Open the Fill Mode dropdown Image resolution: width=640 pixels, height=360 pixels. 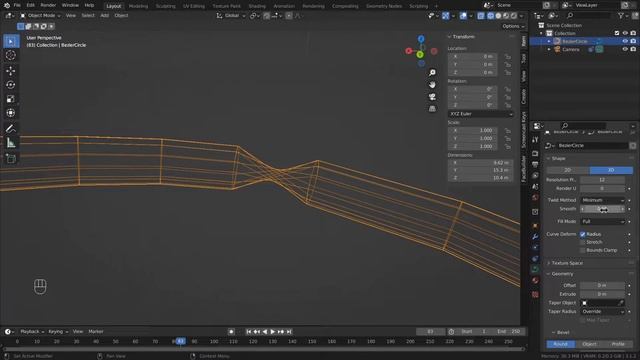[x=603, y=222]
